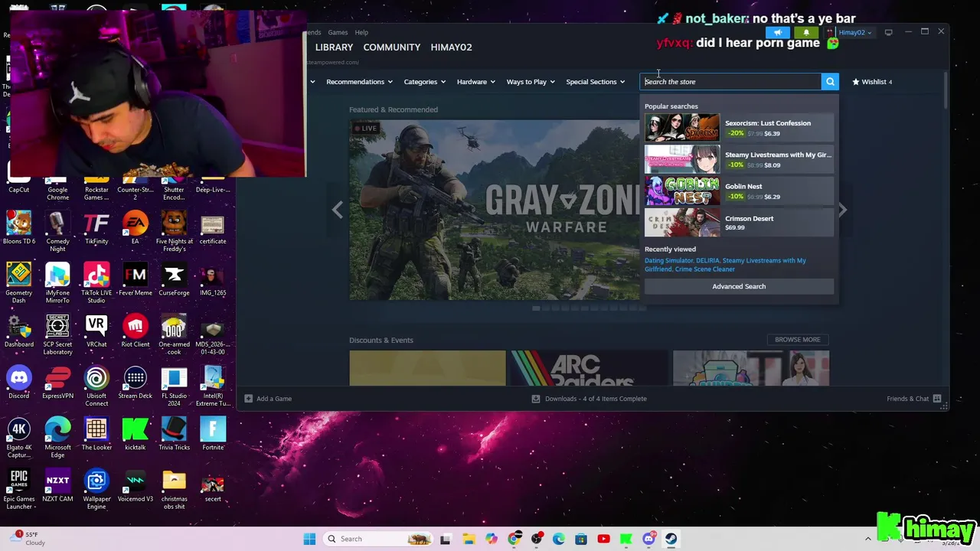The width and height of the screenshot is (980, 551).
Task: Open Downloads status in Steam footer
Action: pos(590,399)
